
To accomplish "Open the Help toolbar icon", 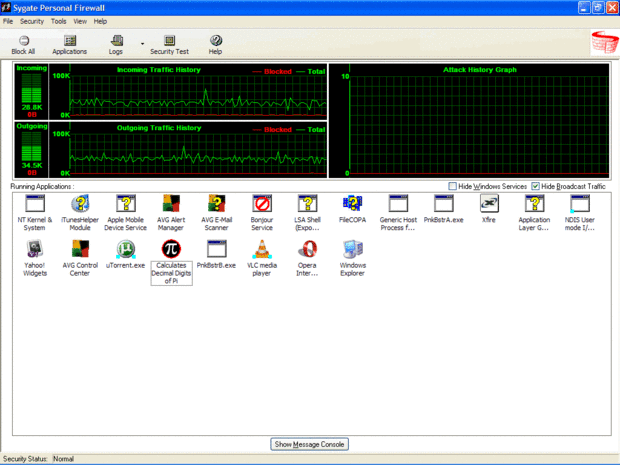I will [x=215, y=41].
